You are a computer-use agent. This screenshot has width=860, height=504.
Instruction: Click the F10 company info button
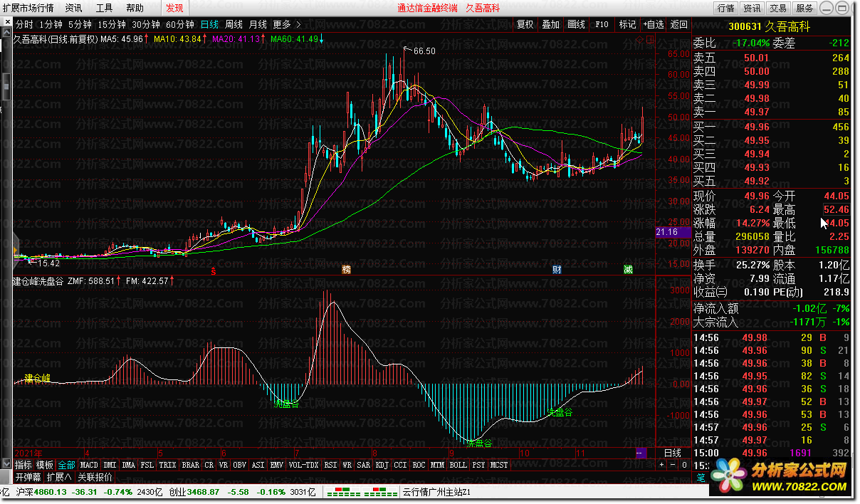[602, 24]
